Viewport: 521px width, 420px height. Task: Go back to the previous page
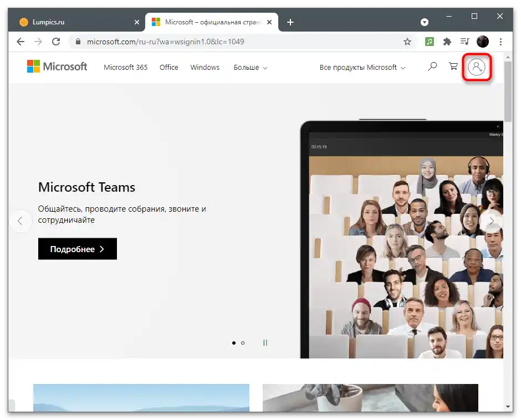click(21, 42)
